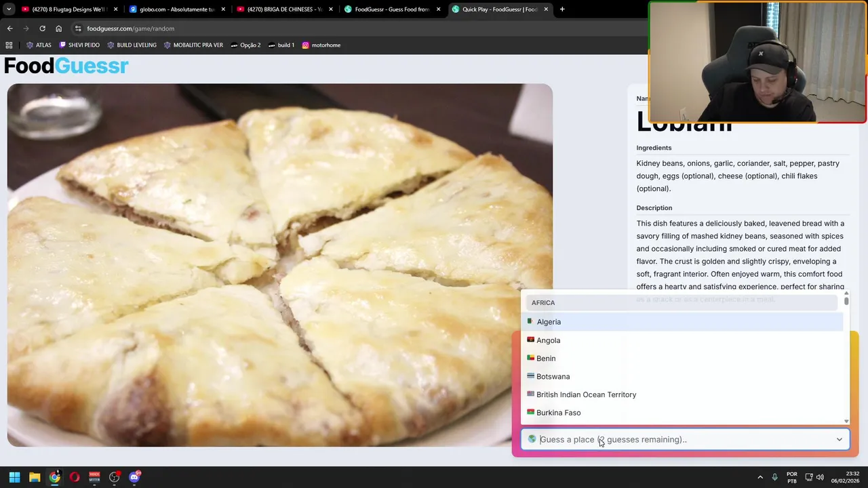View site information icon in address bar

78,28
